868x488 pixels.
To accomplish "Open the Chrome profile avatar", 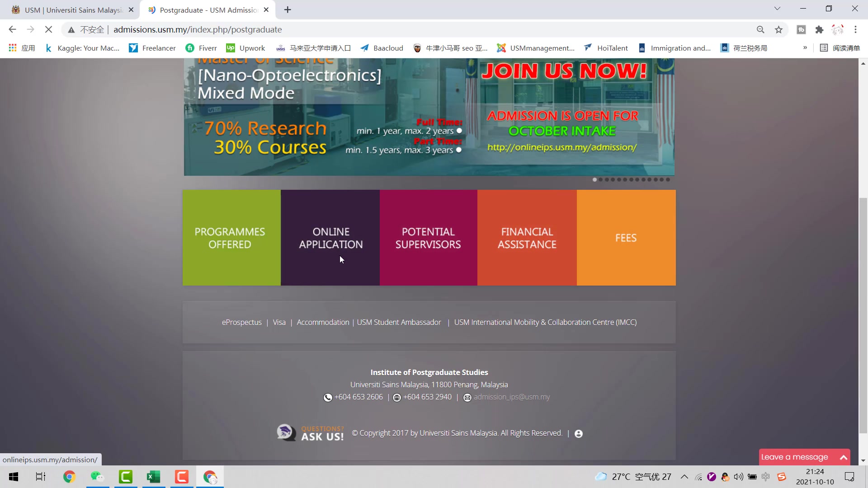I will (837, 30).
